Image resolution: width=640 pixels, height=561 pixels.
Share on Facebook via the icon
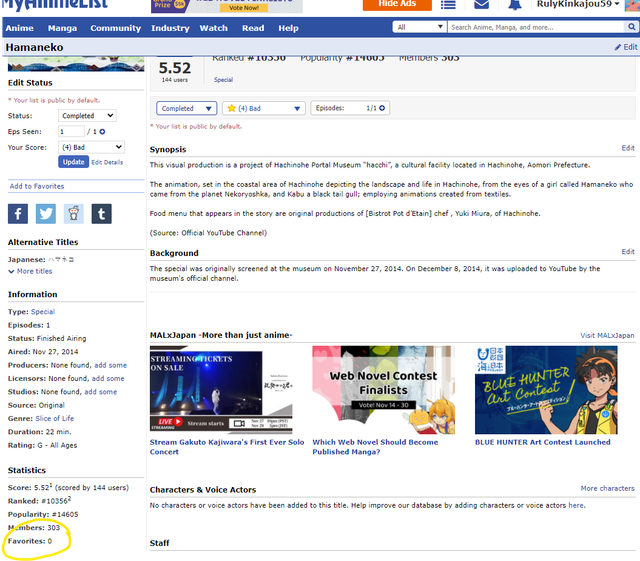pyautogui.click(x=18, y=213)
